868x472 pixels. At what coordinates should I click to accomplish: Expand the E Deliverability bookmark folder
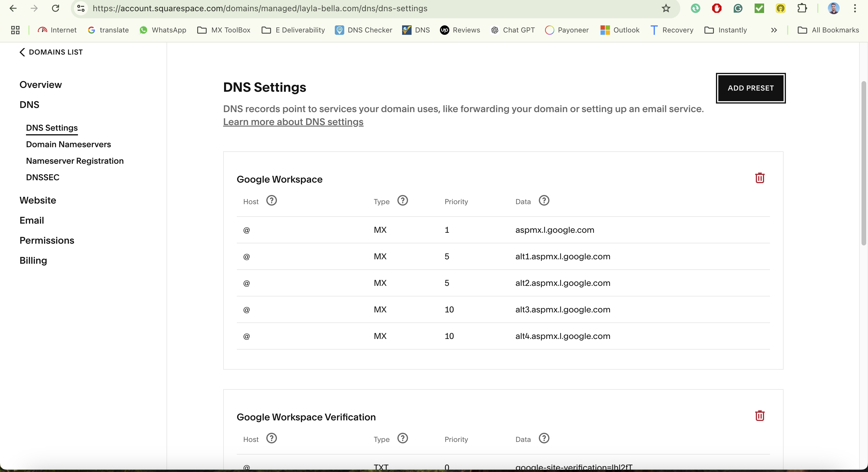pos(293,30)
